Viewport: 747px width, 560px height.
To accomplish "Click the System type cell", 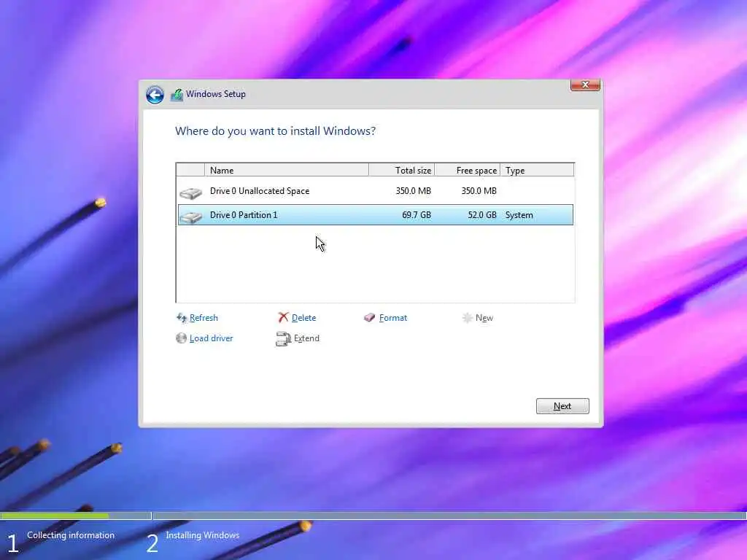I will (519, 215).
